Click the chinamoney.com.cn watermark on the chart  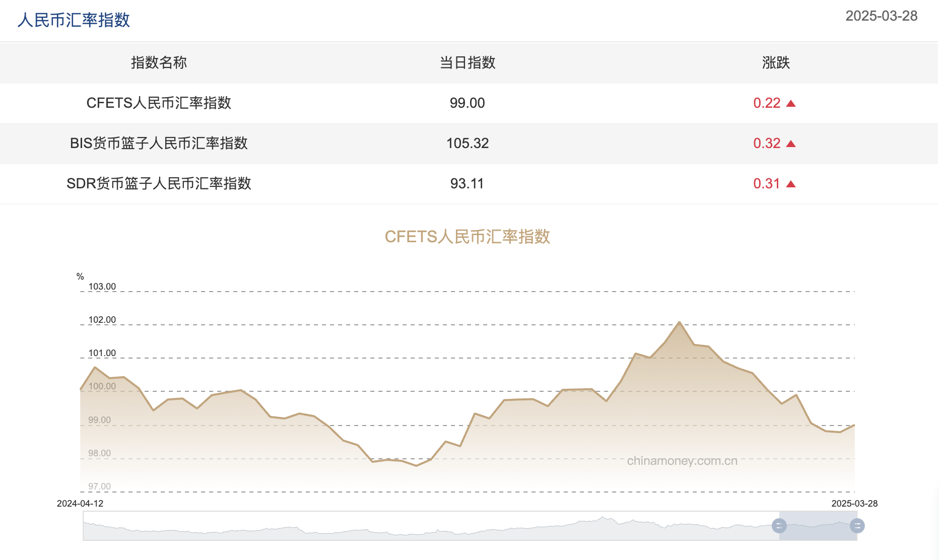tap(683, 460)
